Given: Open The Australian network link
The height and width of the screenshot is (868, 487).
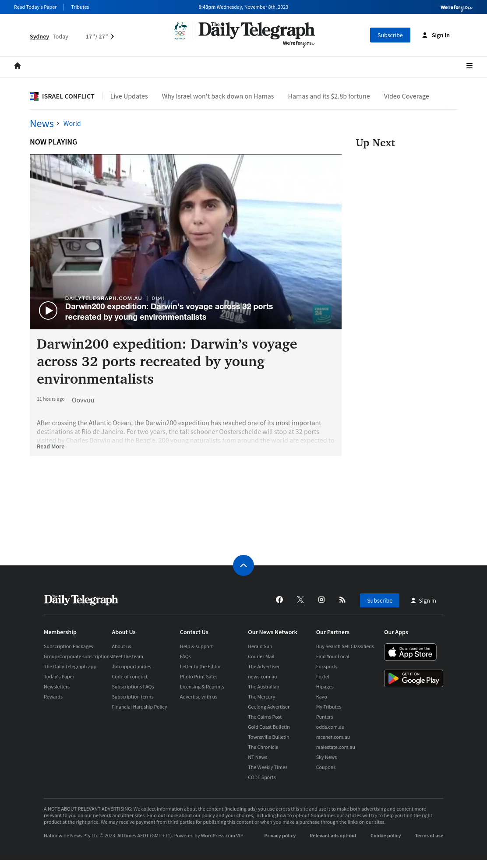Looking at the screenshot, I should coord(264,687).
